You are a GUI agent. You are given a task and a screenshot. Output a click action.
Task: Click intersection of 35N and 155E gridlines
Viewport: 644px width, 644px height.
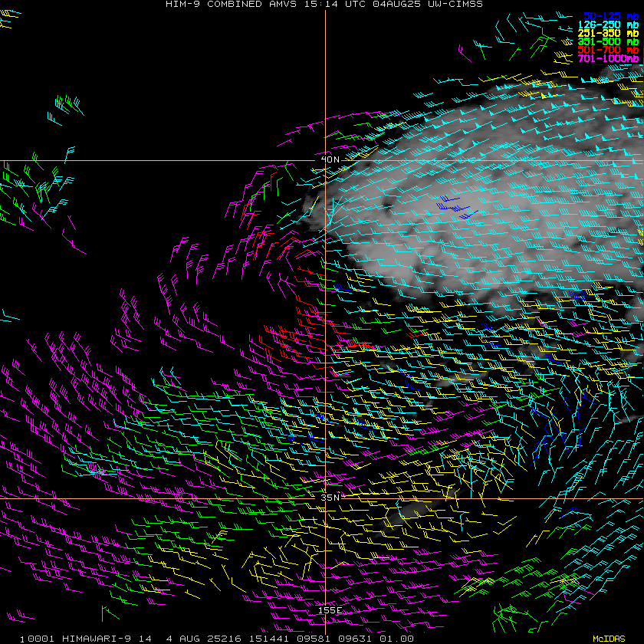326,498
